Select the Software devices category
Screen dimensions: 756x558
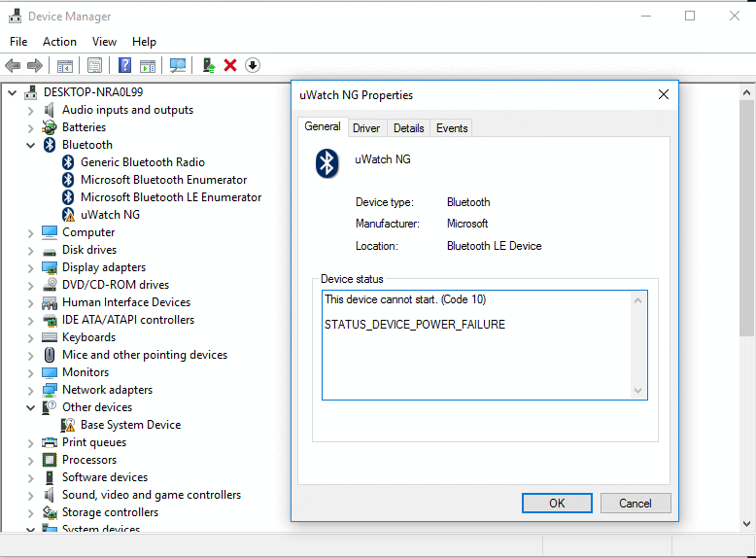105,477
